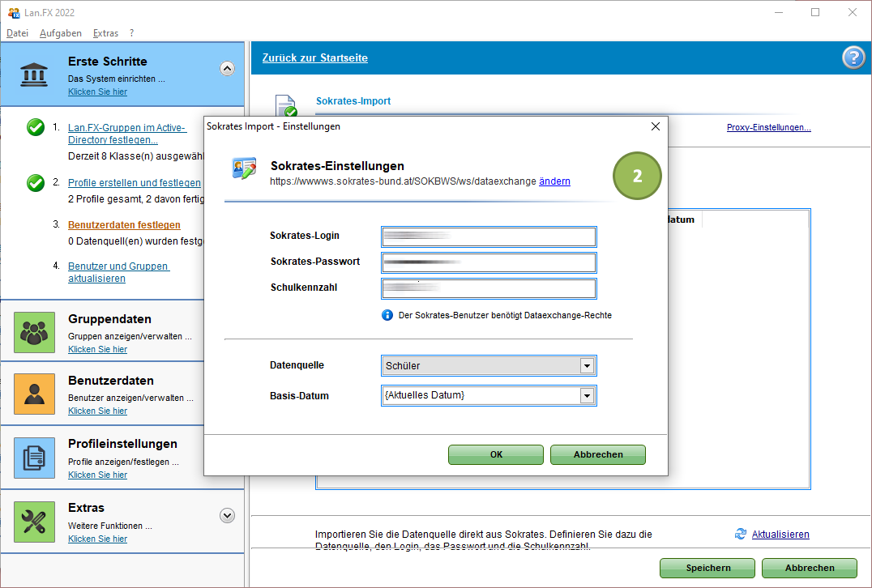This screenshot has height=588, width=872.
Task: Focus the Sokrates-Login field
Action: coord(489,236)
